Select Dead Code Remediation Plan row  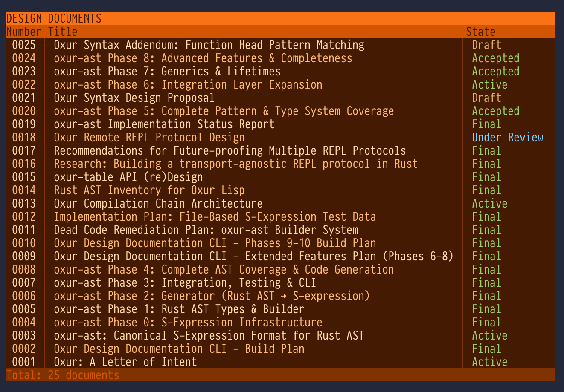(206, 230)
